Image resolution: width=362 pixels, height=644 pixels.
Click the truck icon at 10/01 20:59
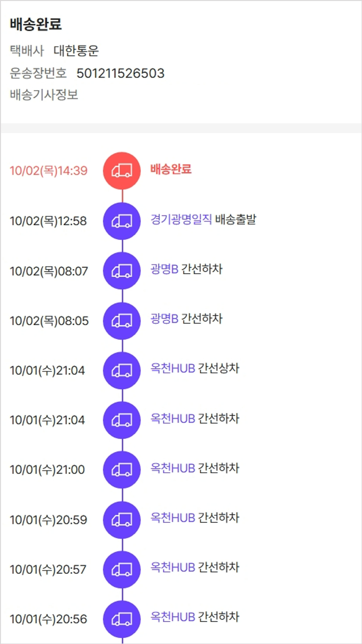click(x=122, y=520)
